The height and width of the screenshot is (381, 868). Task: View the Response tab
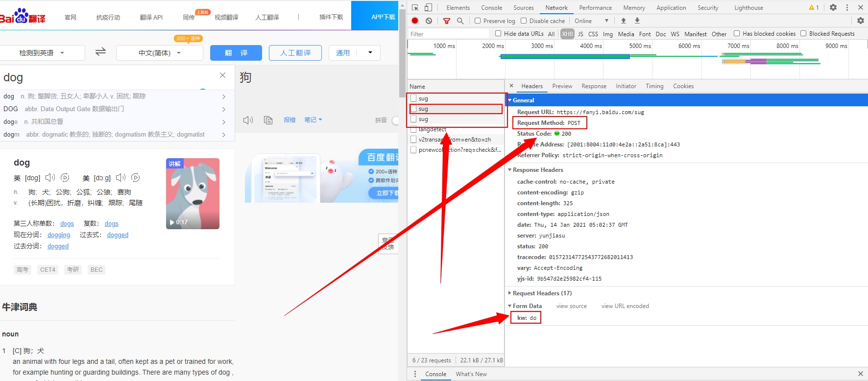[x=594, y=86]
